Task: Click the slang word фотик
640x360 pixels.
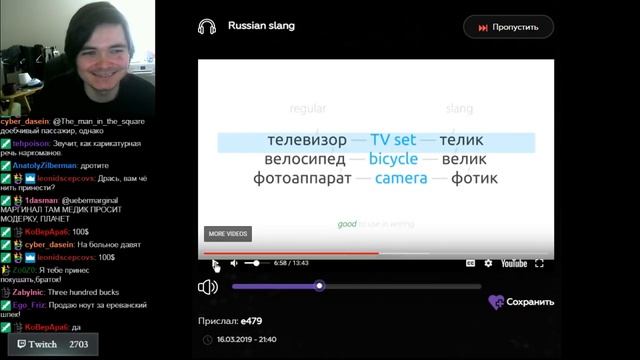Action: (x=474, y=178)
